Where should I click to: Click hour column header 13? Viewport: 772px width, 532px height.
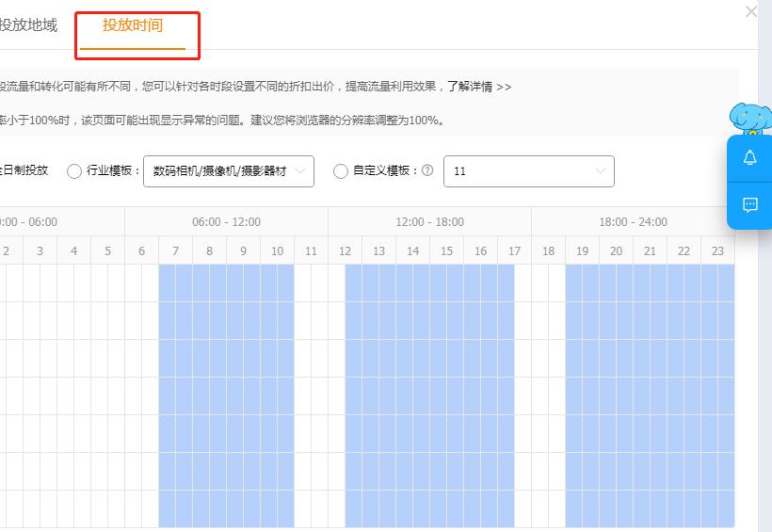[379, 250]
